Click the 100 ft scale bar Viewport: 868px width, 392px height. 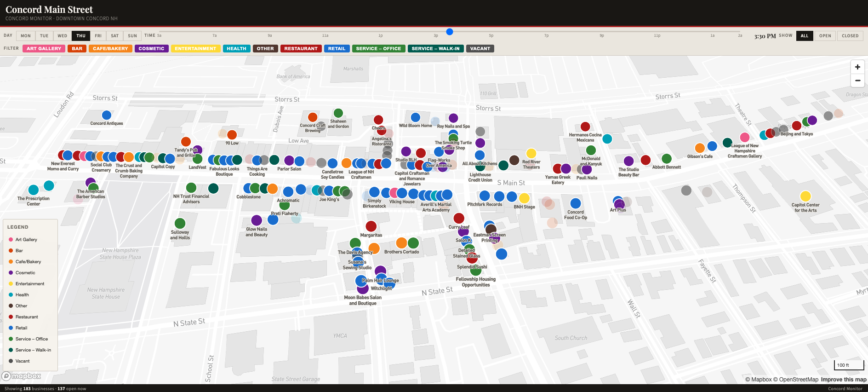tap(849, 365)
